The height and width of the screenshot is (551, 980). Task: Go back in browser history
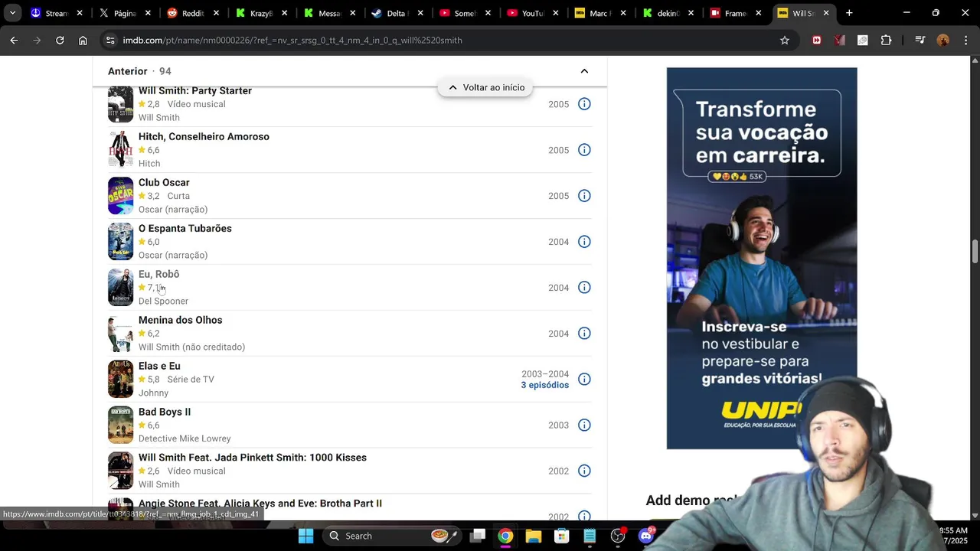tap(14, 41)
